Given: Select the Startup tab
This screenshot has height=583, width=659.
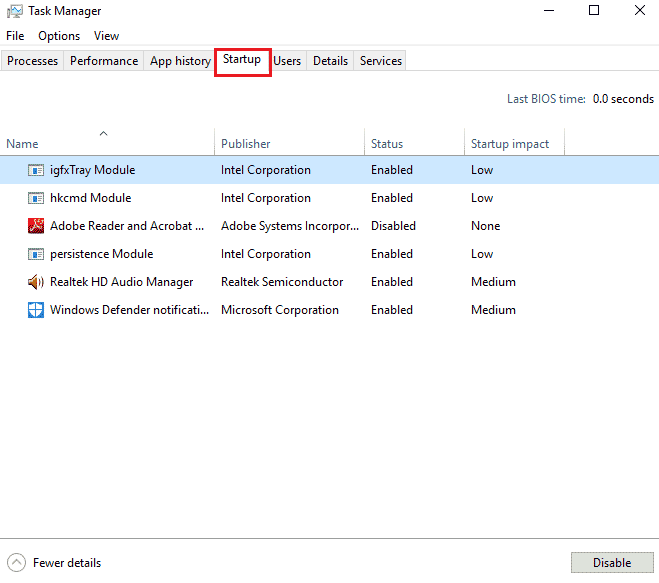Looking at the screenshot, I should coord(242,60).
